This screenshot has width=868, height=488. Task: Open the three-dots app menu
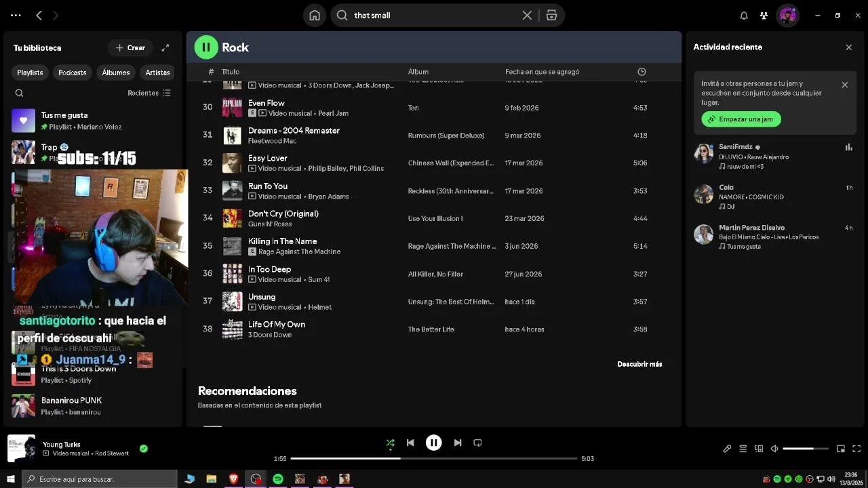16,15
